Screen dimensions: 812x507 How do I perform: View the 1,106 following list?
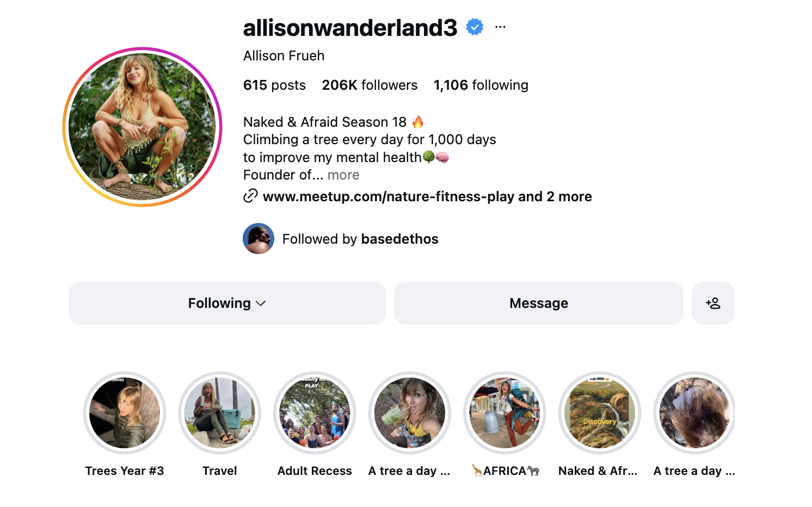coord(481,85)
